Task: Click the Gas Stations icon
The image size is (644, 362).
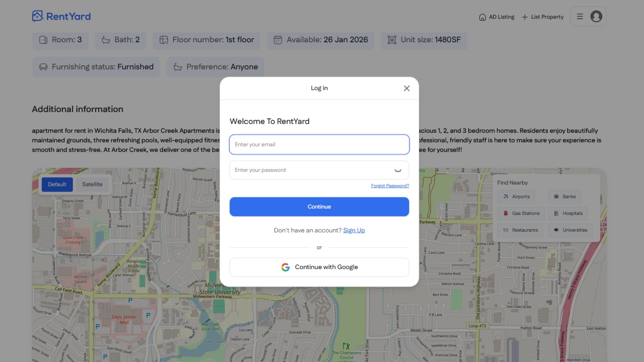Action: tap(506, 213)
